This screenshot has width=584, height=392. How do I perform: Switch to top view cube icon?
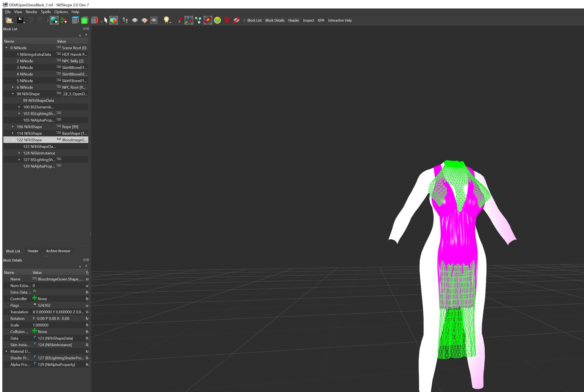click(x=75, y=20)
